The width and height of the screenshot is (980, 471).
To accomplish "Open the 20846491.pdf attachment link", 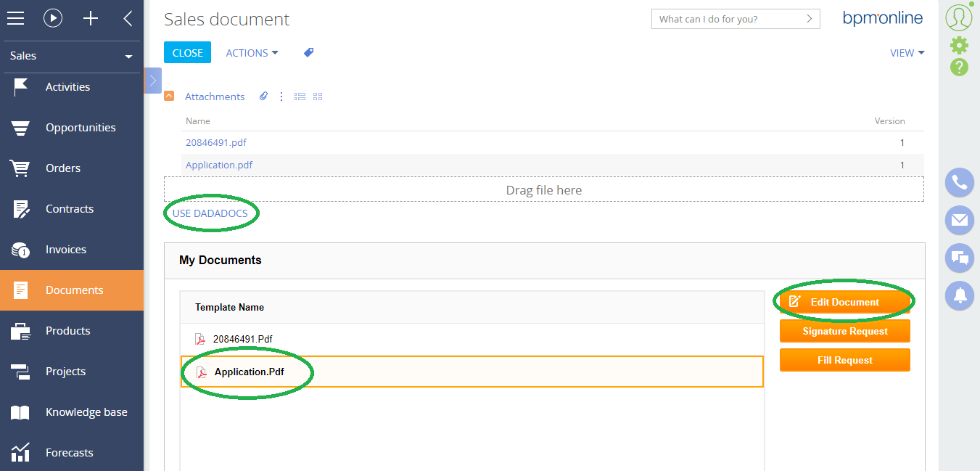I will (x=216, y=142).
